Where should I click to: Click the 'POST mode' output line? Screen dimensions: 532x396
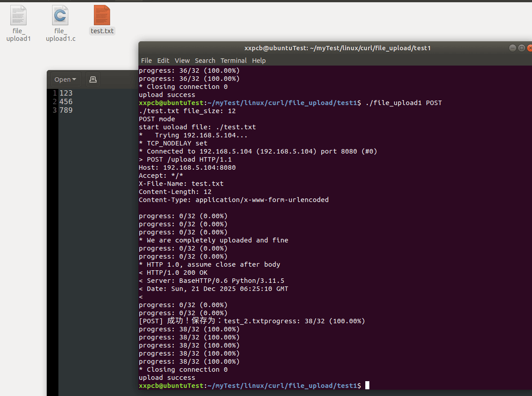coord(157,119)
